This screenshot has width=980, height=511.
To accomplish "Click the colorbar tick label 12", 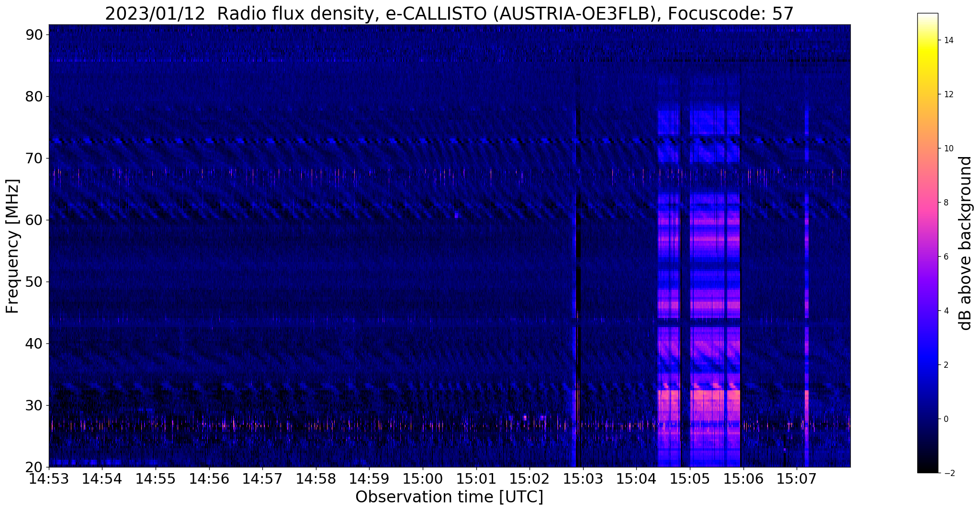I will (x=948, y=94).
